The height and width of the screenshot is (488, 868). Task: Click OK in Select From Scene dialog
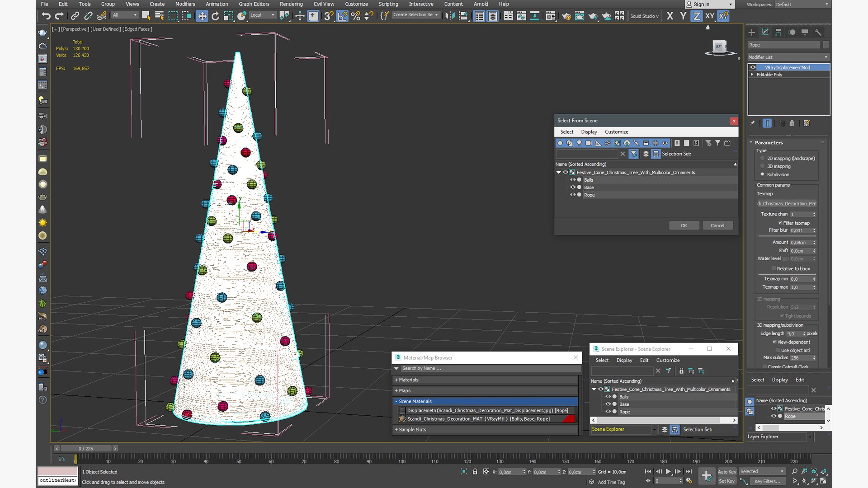[x=684, y=225]
